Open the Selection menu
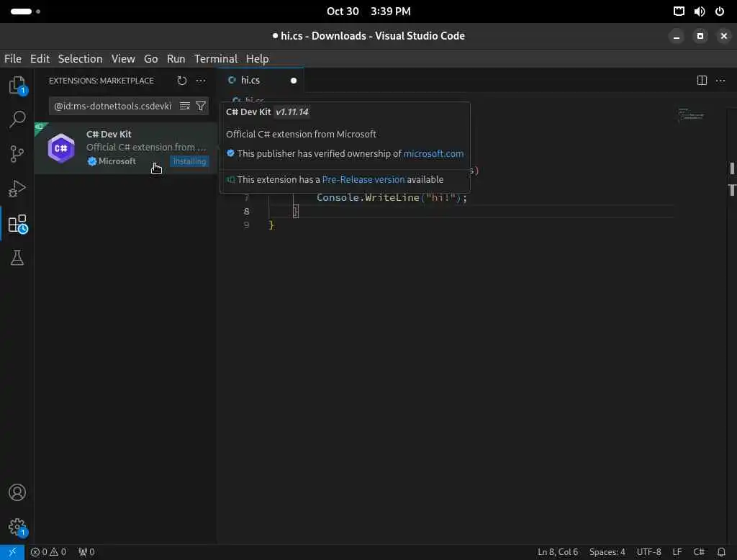737x560 pixels. [x=80, y=59]
